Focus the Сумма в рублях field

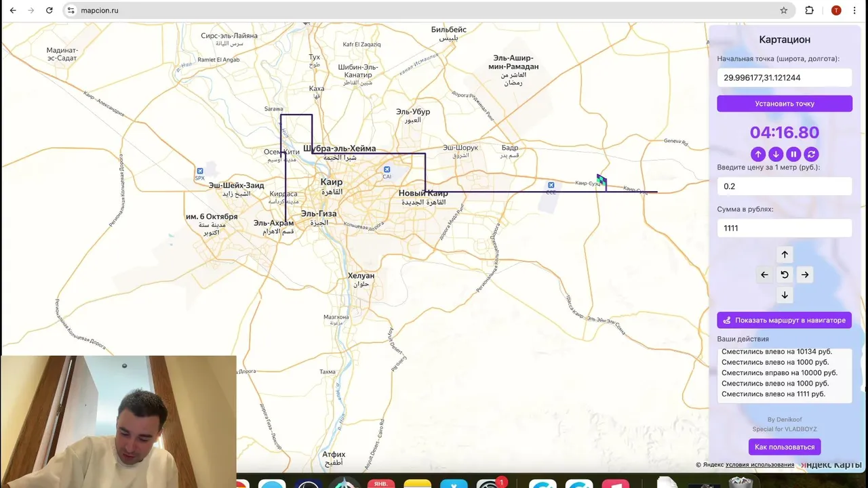click(x=785, y=228)
